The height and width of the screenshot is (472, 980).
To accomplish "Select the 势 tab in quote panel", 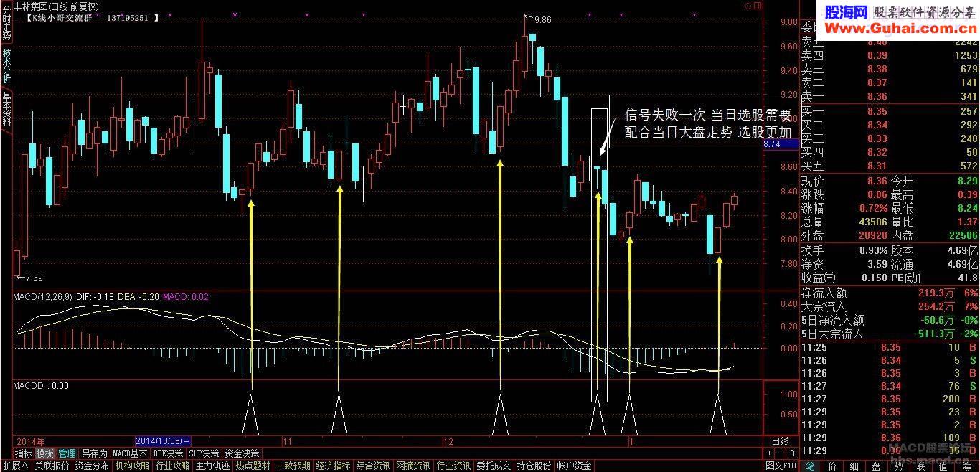I will [x=899, y=466].
